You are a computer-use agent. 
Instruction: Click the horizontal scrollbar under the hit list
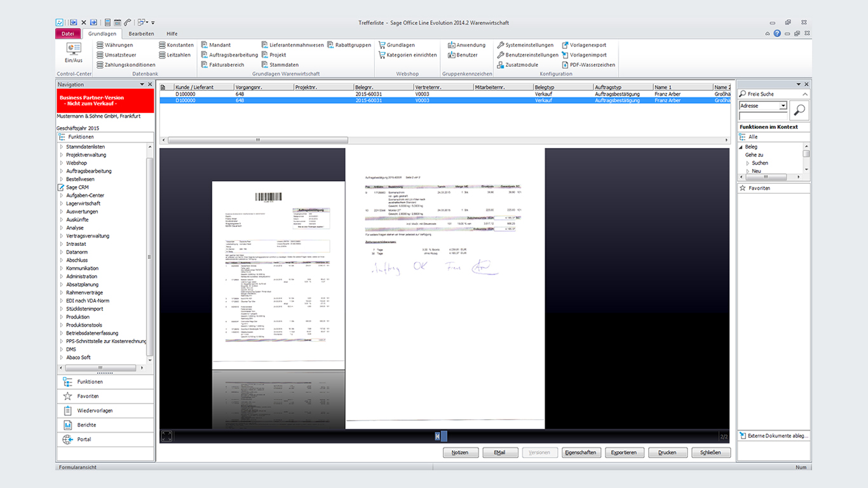click(257, 140)
